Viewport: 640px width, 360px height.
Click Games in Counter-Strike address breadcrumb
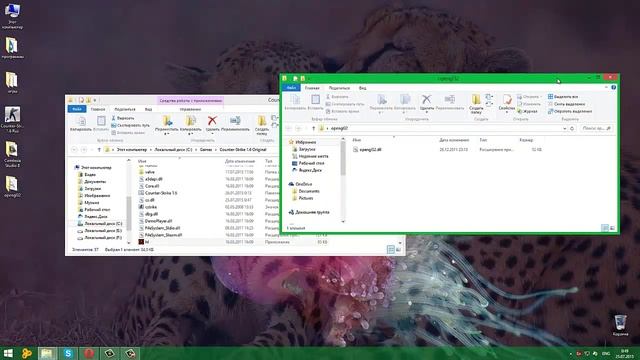[206, 150]
